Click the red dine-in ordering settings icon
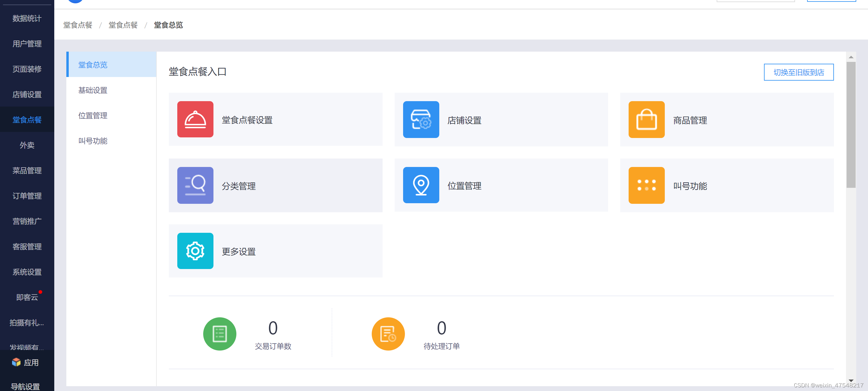 click(x=195, y=119)
